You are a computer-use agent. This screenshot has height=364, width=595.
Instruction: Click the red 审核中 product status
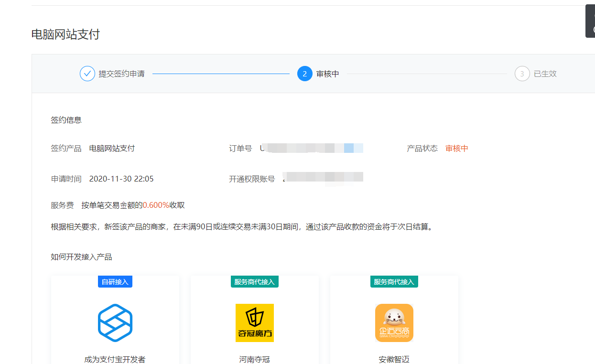click(457, 148)
